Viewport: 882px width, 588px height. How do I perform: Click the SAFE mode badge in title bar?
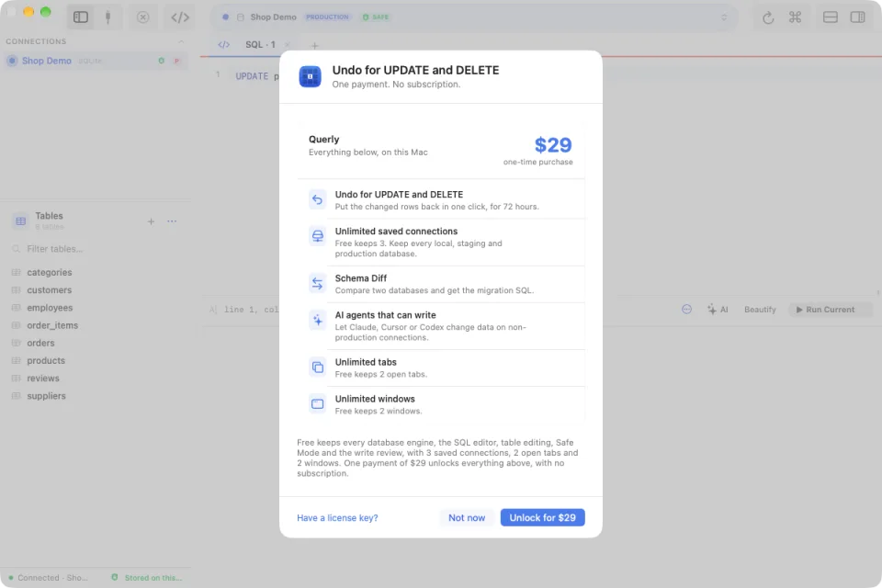click(x=376, y=17)
